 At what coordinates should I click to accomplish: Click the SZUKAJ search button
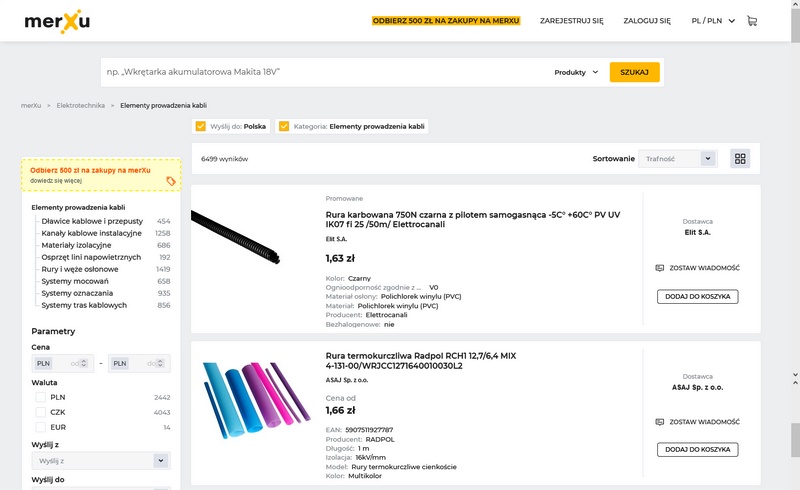coord(634,72)
